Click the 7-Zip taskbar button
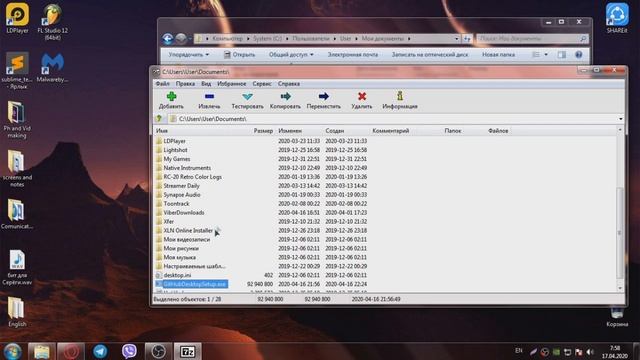This screenshot has height=360, width=640. click(188, 351)
